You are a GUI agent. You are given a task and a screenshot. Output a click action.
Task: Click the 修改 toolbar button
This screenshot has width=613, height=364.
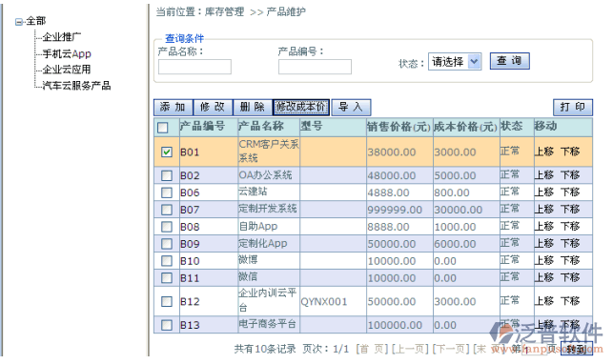point(213,107)
